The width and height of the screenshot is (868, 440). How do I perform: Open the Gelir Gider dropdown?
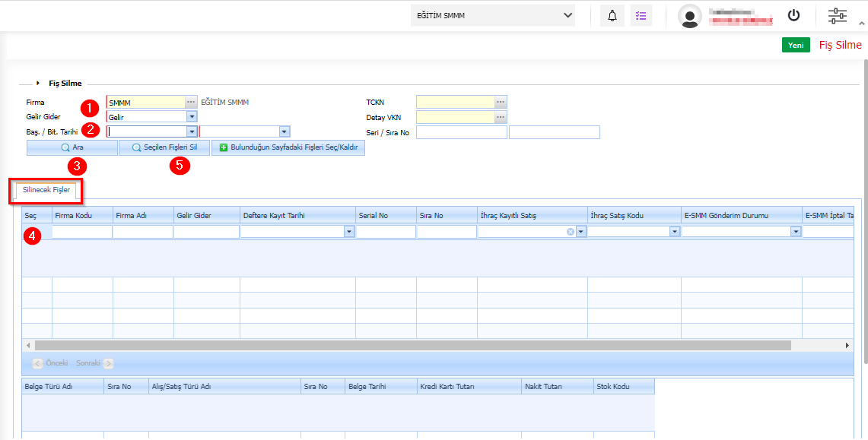coord(192,116)
